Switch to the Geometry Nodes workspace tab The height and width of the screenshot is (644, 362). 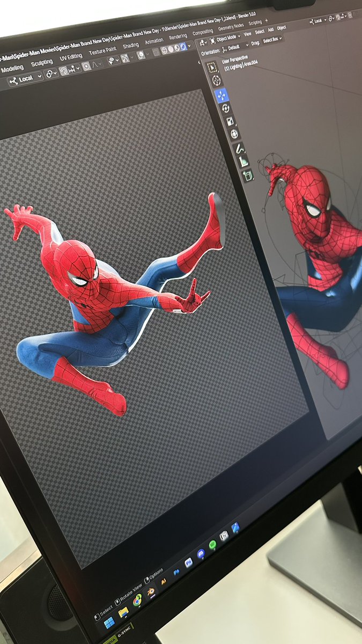231,26
